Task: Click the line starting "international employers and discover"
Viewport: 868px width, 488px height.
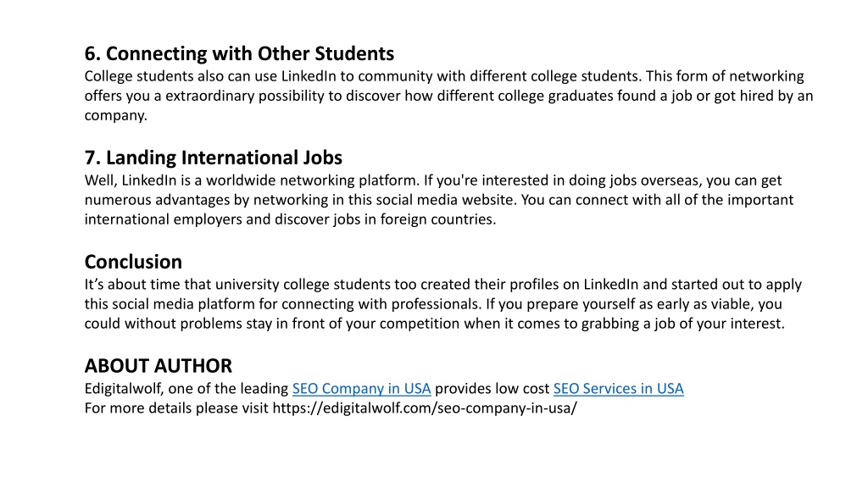Action: pyautogui.click(x=290, y=219)
